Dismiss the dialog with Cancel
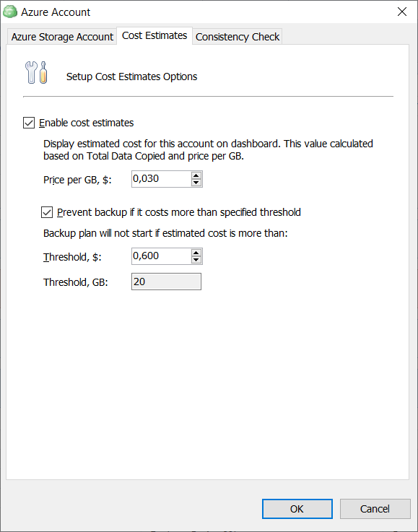This screenshot has height=532, width=418. (x=375, y=509)
